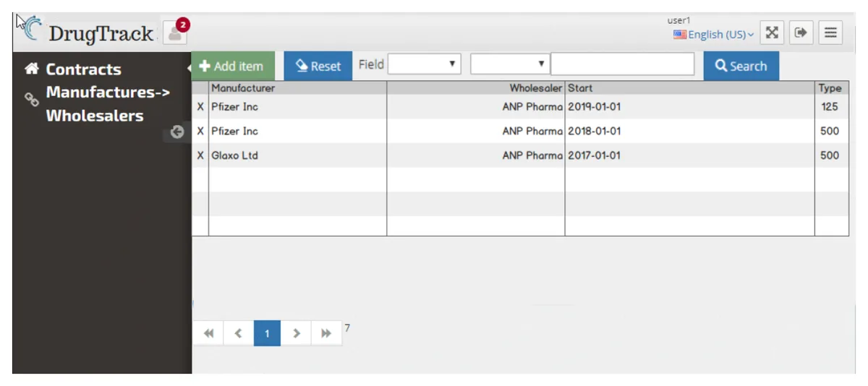Image resolution: width=868 pixels, height=386 pixels.
Task: Open the hamburger menu icon
Action: click(830, 33)
